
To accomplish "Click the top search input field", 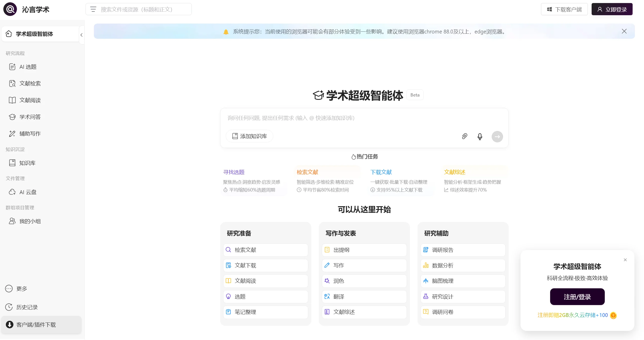I will tap(138, 9).
